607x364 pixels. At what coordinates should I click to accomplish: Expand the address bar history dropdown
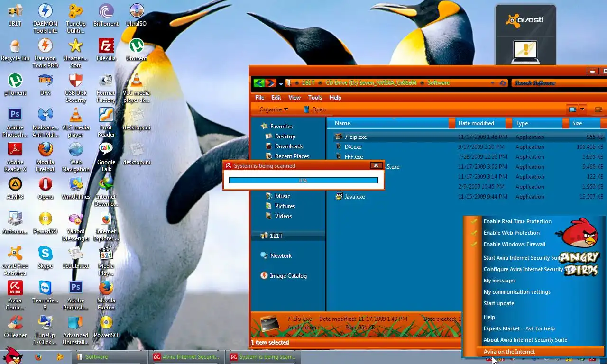click(x=493, y=83)
